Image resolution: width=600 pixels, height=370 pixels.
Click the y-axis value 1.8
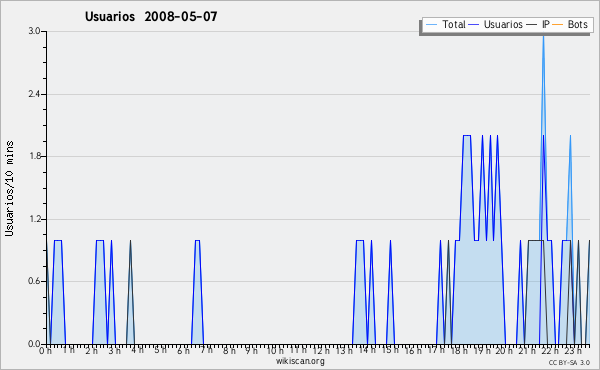point(34,156)
